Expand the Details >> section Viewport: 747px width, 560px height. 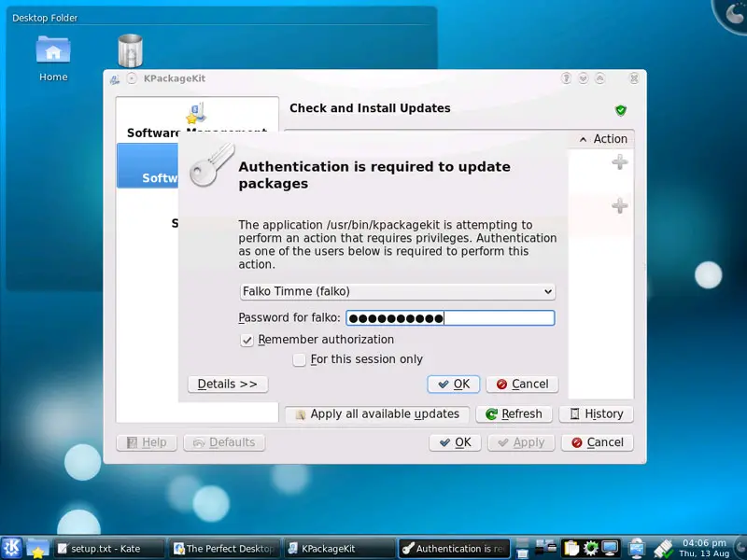(x=228, y=385)
